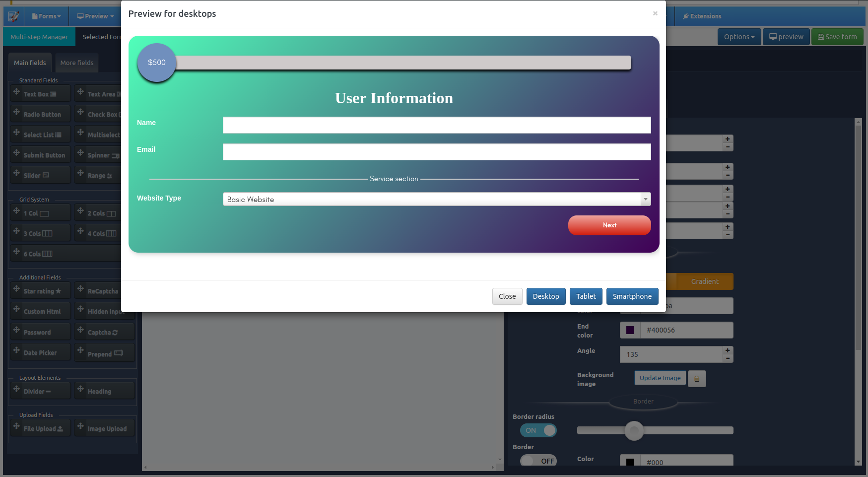Viewport: 868px width, 477px height.
Task: Switch to the More fields tab
Action: click(76, 63)
